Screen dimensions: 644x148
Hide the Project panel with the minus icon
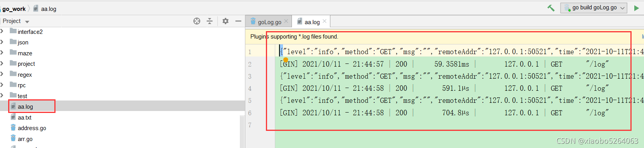238,21
